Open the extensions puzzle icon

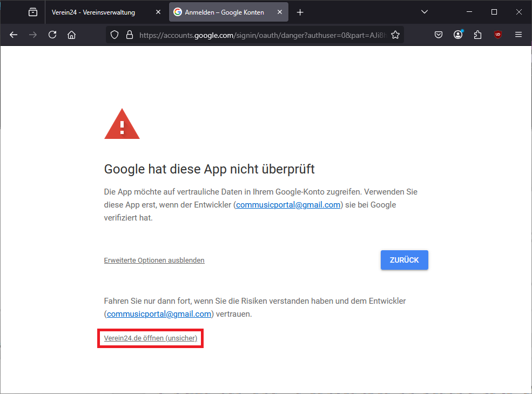(477, 35)
